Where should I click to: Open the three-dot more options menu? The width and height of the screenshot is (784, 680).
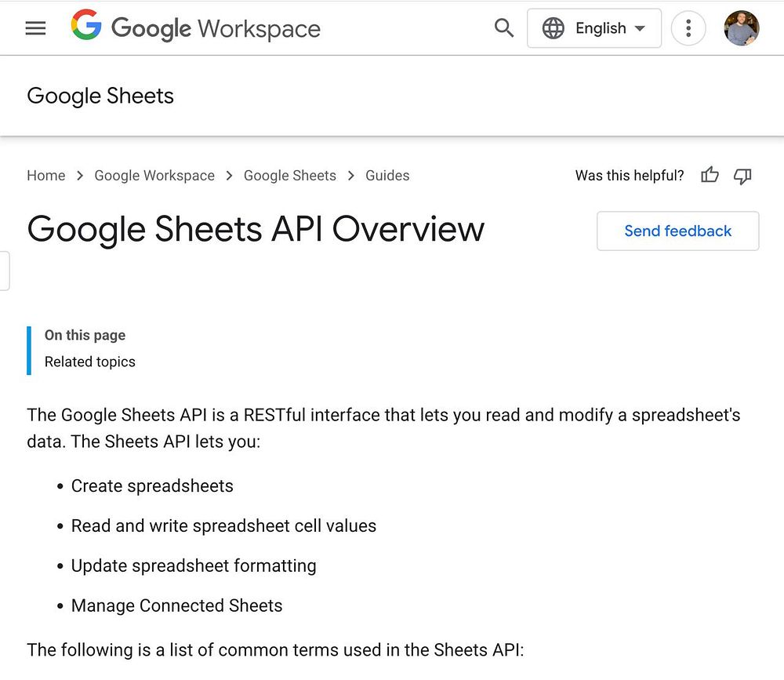(688, 28)
